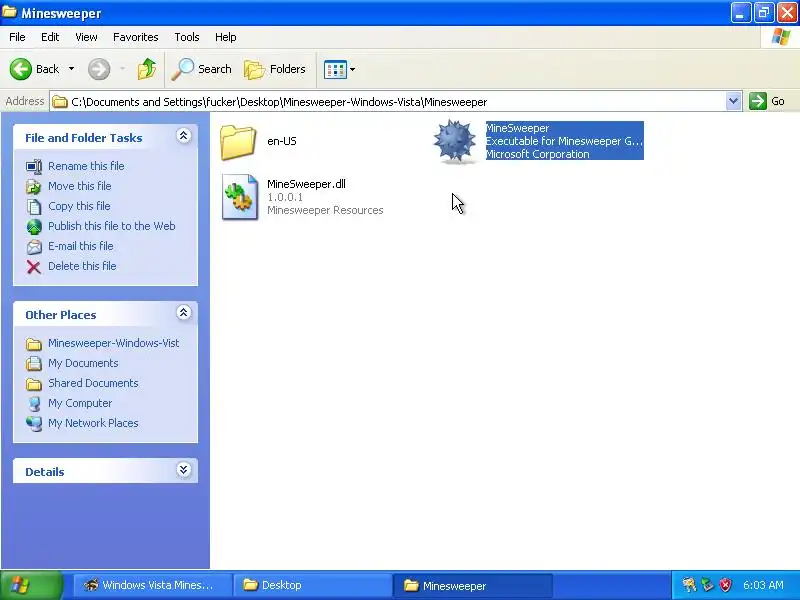Open the File menu
The image size is (800, 600).
[17, 37]
